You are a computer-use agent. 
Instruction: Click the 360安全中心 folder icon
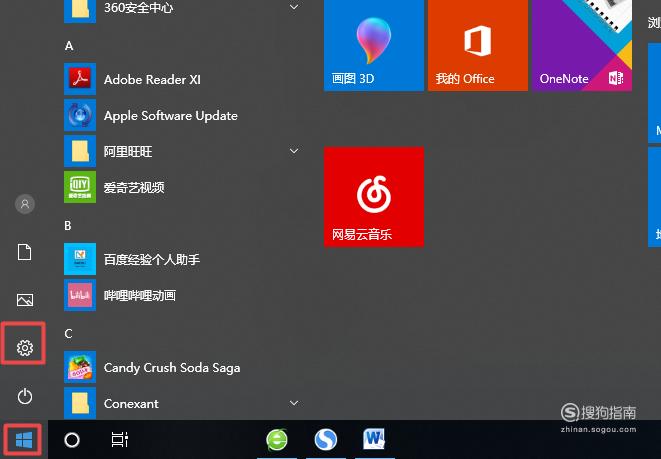point(80,9)
